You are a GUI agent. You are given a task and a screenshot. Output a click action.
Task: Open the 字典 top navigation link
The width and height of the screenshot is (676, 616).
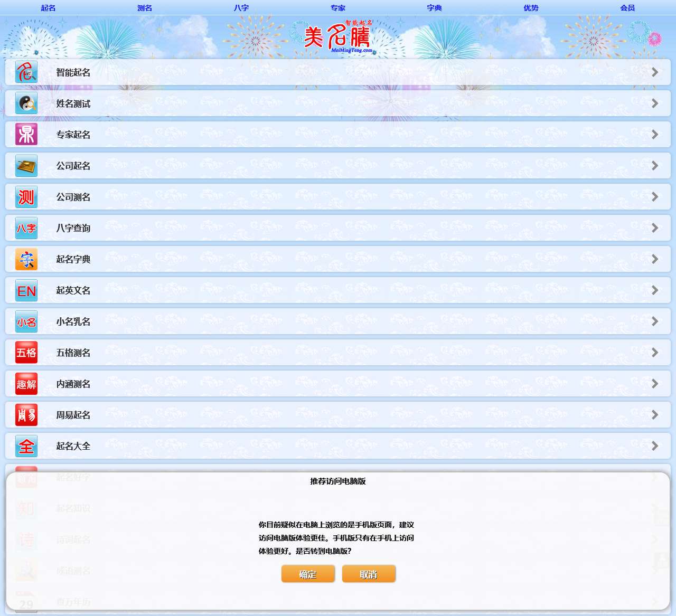pyautogui.click(x=435, y=8)
